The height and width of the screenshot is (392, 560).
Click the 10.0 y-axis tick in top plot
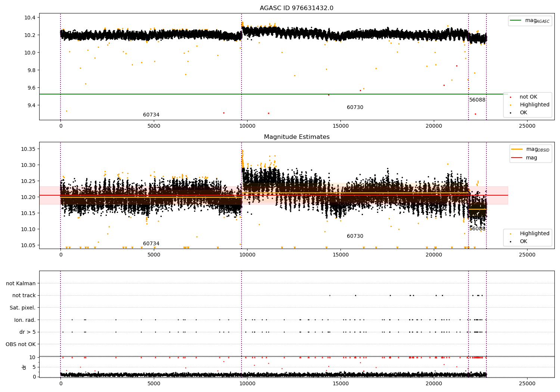[x=30, y=53]
